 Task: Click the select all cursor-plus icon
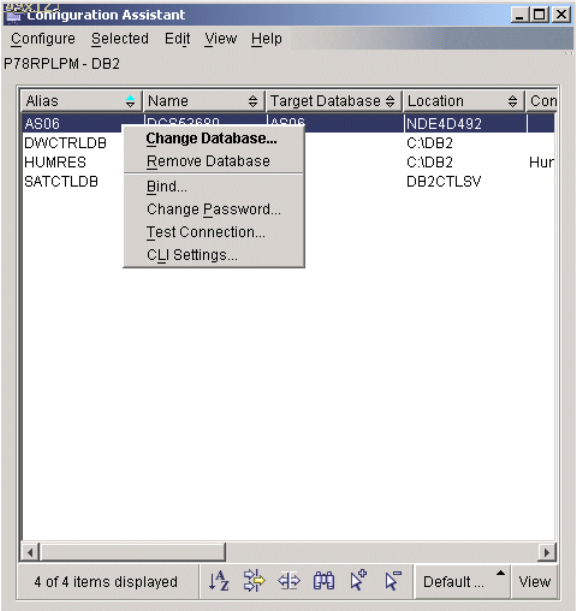[358, 580]
